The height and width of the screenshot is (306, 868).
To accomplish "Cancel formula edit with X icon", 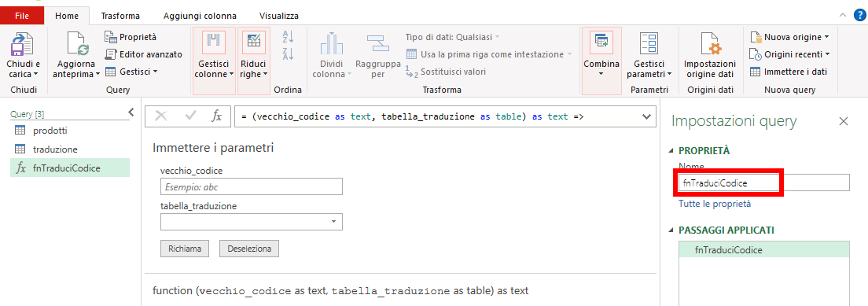I will click(x=161, y=116).
